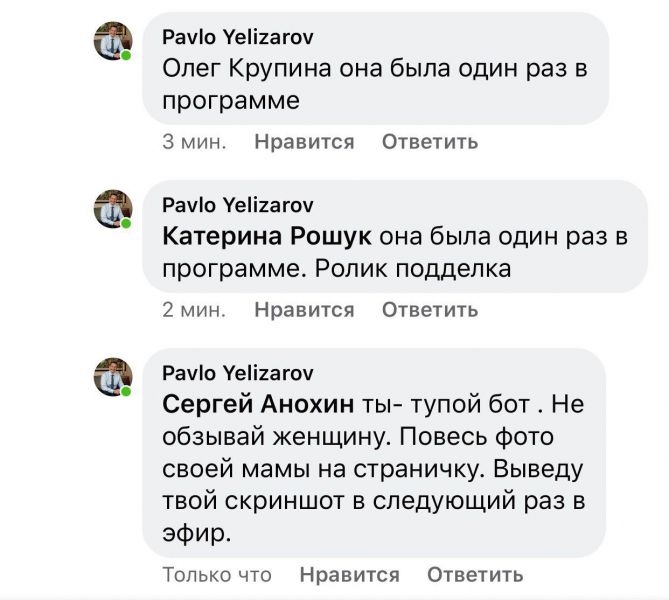Click the author name above the "Сергей Анохин" comment
Image resolution: width=669 pixels, height=600 pixels.
tap(237, 373)
